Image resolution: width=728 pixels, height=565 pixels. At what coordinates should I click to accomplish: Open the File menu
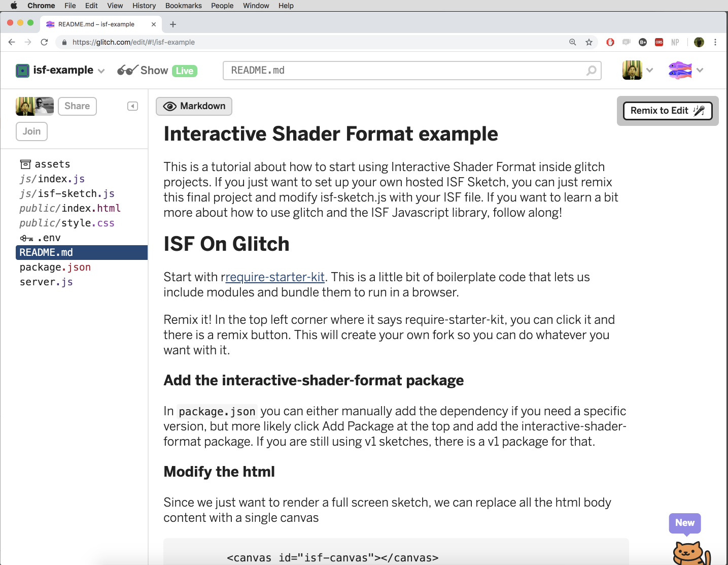coord(70,6)
